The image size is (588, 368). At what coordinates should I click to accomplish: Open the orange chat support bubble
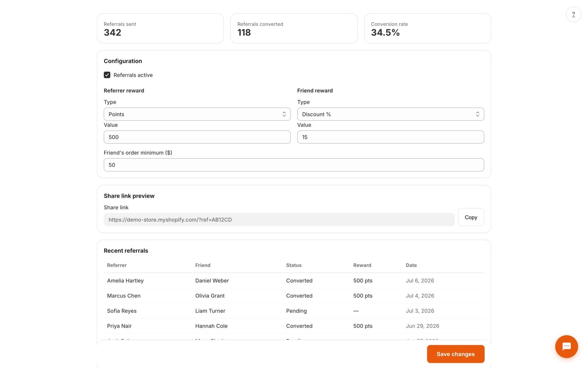pyautogui.click(x=566, y=346)
